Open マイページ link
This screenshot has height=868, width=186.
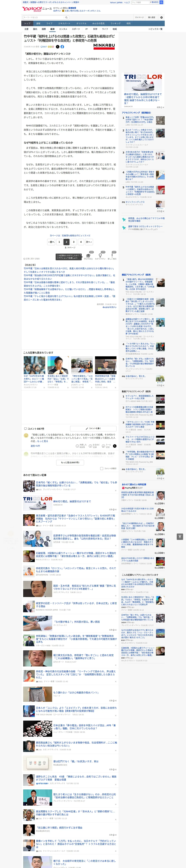coord(139,18)
